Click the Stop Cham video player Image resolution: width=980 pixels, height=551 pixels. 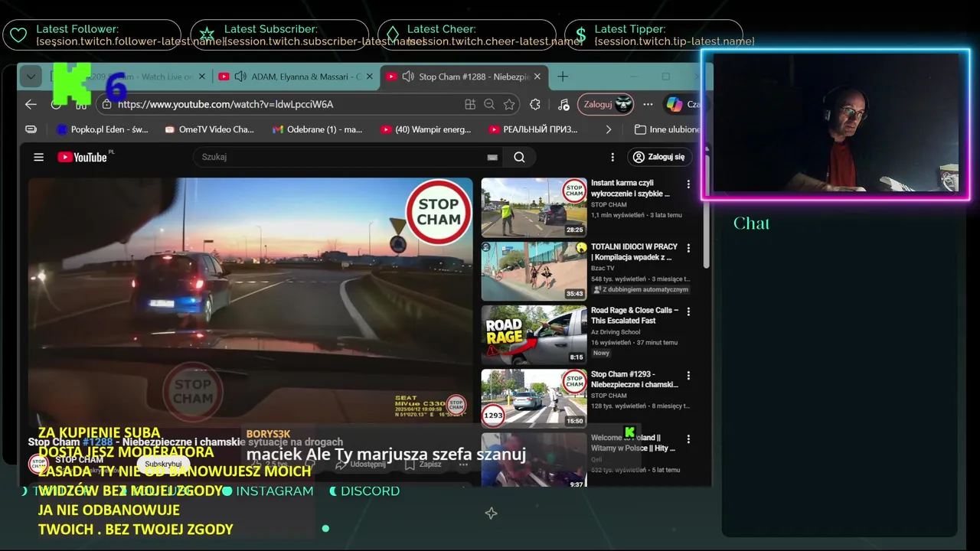point(250,302)
